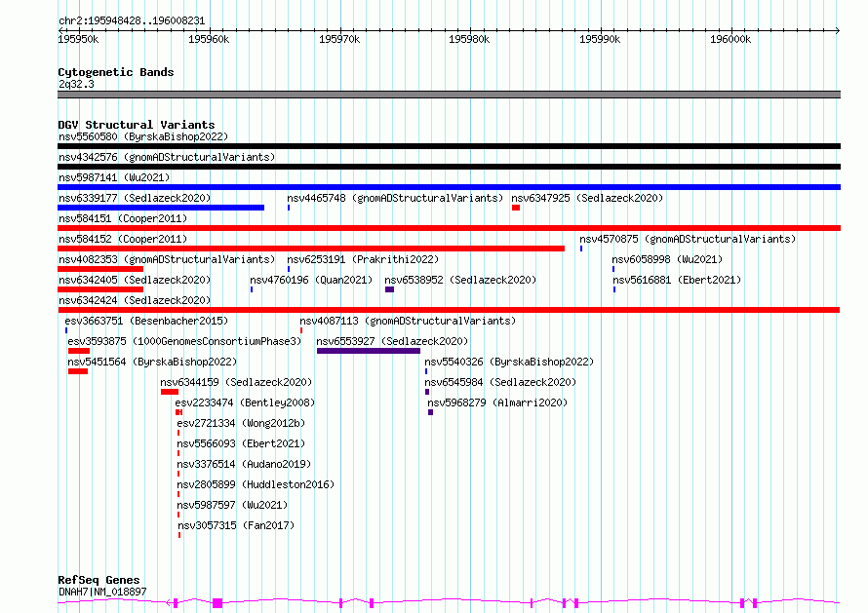The width and height of the screenshot is (868, 613).
Task: Open nsv5540326 (ByrskaBishop2022) label
Action: tap(509, 362)
